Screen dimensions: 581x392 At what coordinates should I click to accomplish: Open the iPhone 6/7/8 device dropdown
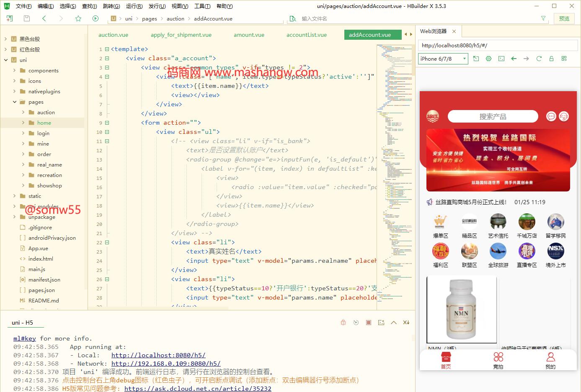(443, 59)
